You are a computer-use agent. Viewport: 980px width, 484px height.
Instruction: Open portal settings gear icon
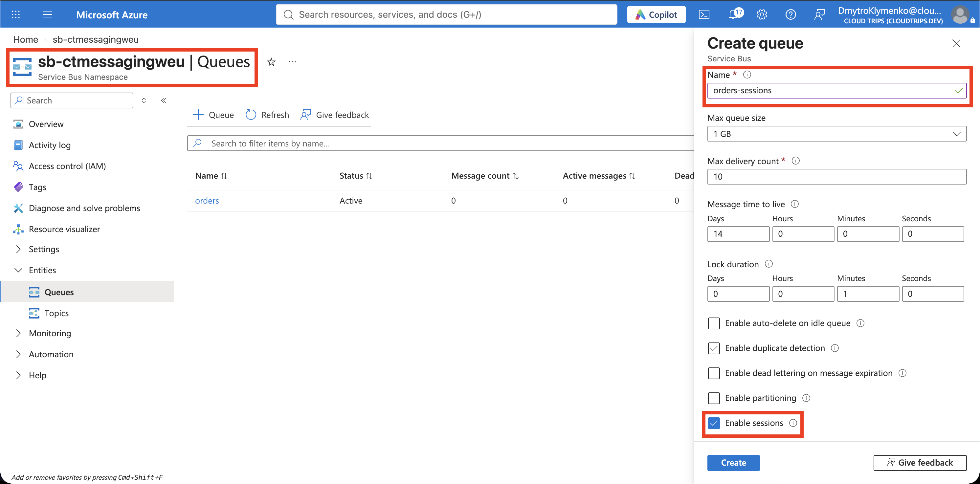pos(762,14)
